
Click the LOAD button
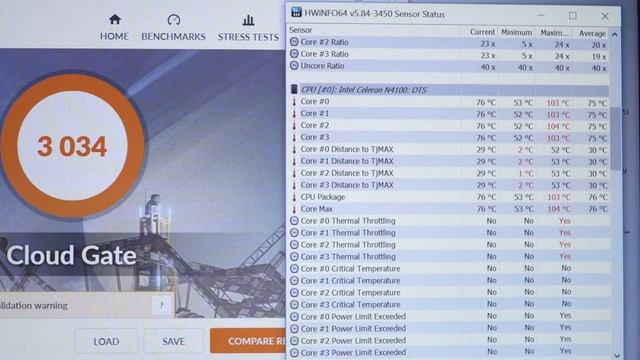point(106,341)
